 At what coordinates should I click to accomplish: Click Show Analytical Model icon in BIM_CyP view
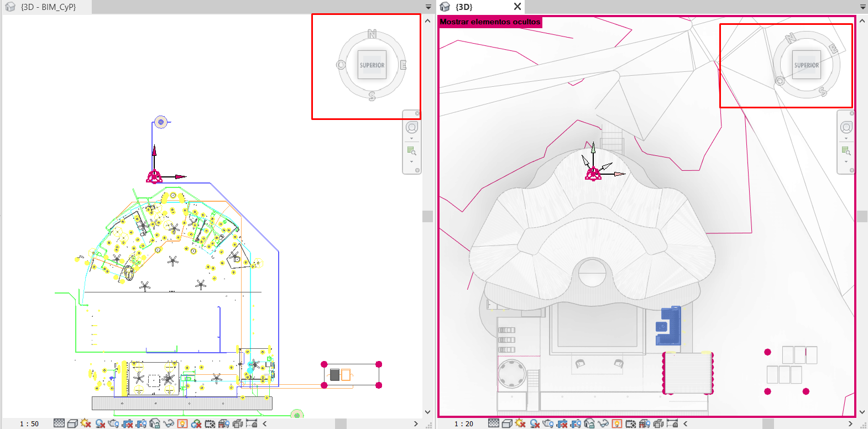click(x=223, y=423)
